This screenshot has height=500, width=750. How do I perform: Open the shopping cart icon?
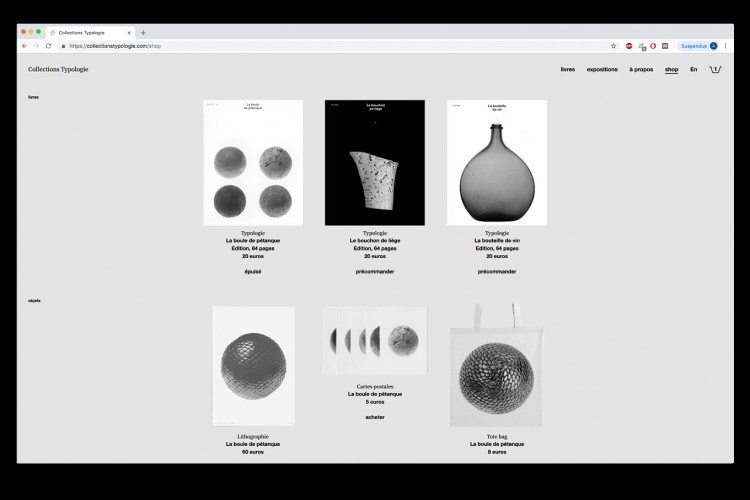click(715, 69)
